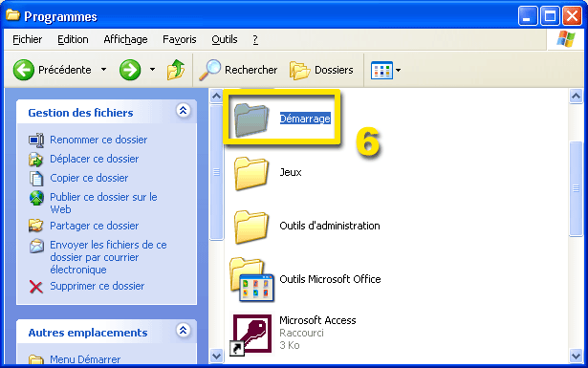Viewport: 588px width, 368px height.
Task: Click the left pane scroll-up arrow
Action: coord(216,97)
